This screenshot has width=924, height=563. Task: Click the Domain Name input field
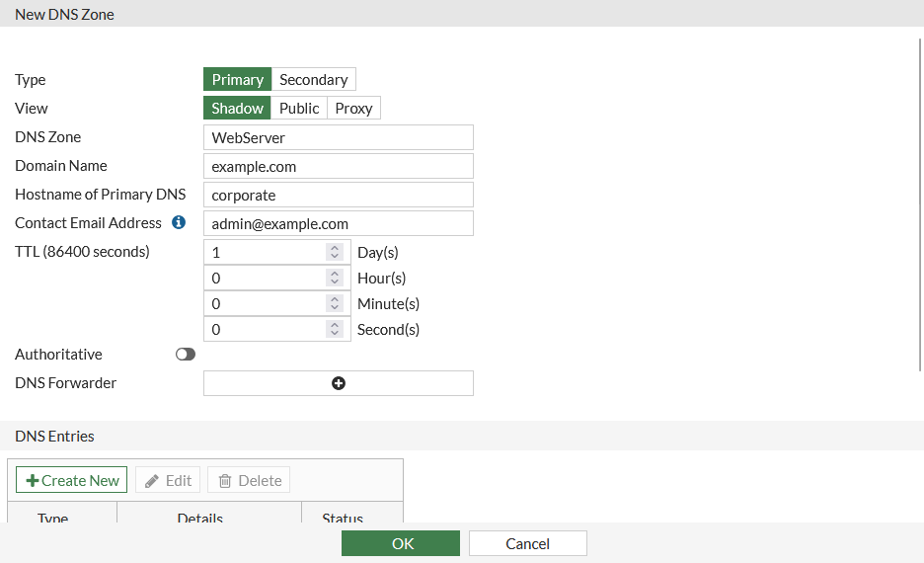tap(338, 166)
